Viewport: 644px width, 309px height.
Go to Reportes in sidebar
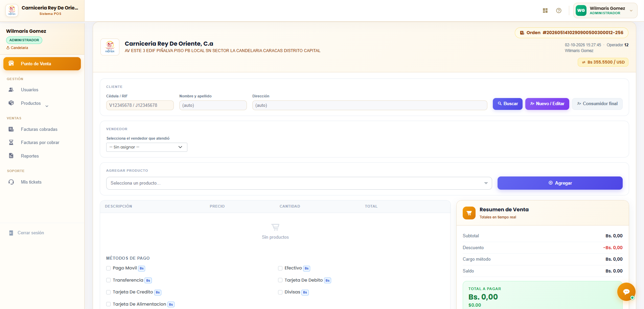point(30,156)
